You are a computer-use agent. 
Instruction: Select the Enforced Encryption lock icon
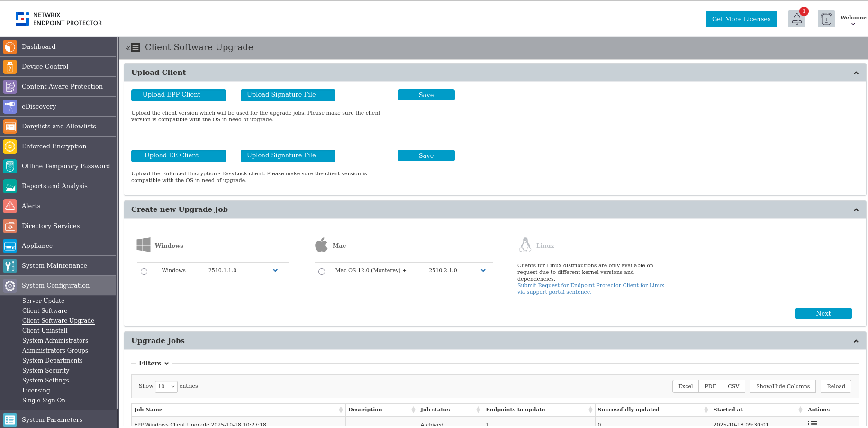point(9,146)
